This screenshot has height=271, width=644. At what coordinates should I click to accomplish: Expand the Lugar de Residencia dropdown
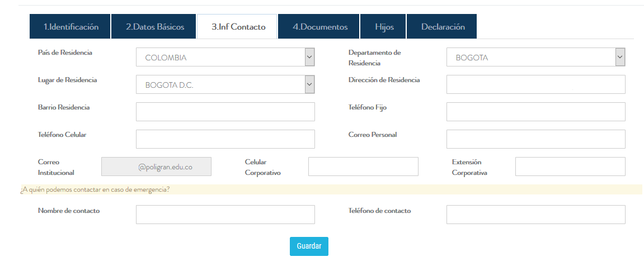click(225, 84)
